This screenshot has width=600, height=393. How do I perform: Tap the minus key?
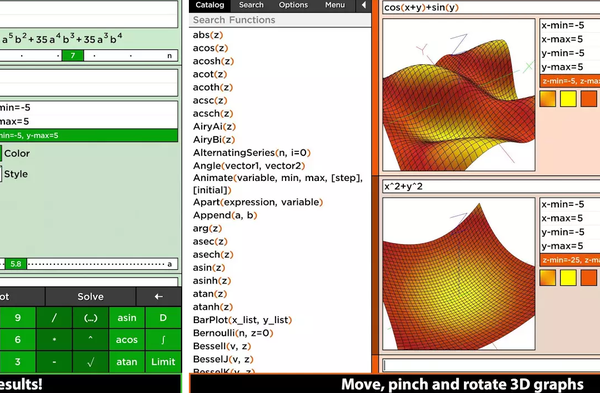[x=54, y=361]
